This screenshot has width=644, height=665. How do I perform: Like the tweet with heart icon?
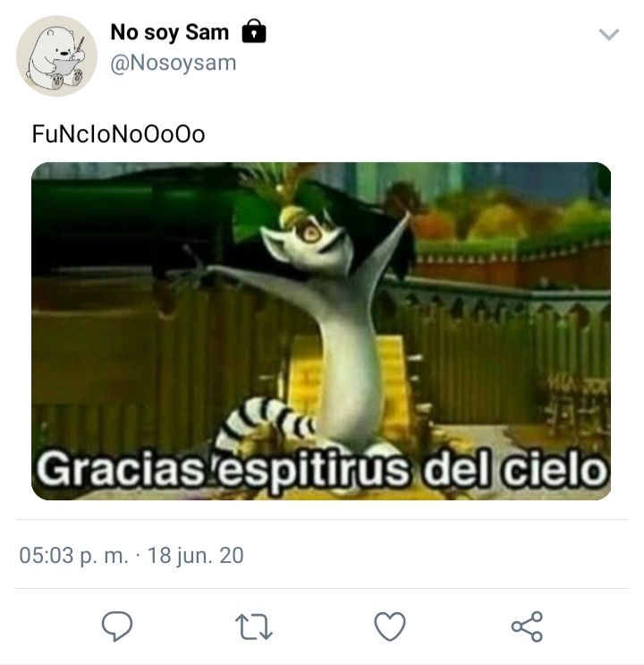coord(390,627)
